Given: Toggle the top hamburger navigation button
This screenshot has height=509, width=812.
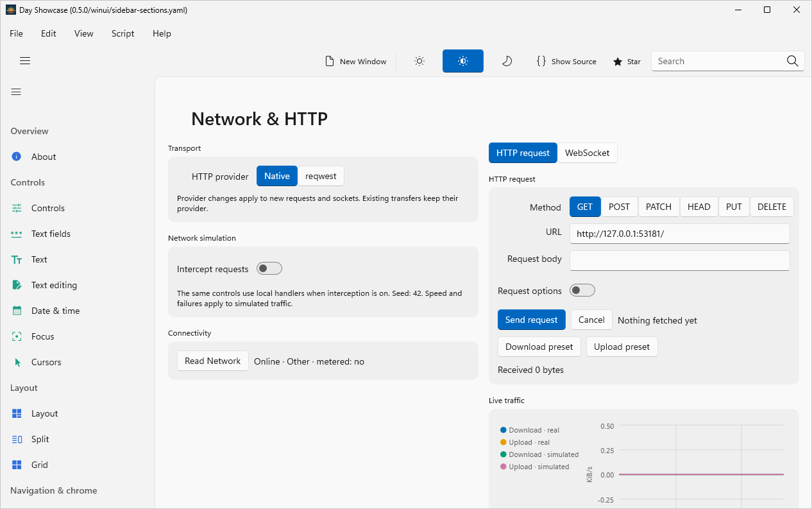Looking at the screenshot, I should [25, 61].
